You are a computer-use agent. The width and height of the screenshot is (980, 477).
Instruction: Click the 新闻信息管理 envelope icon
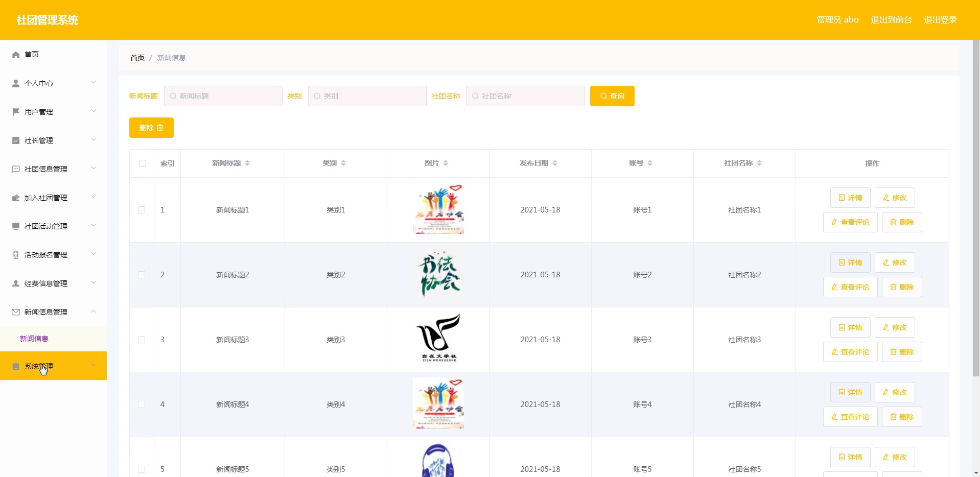(16, 312)
